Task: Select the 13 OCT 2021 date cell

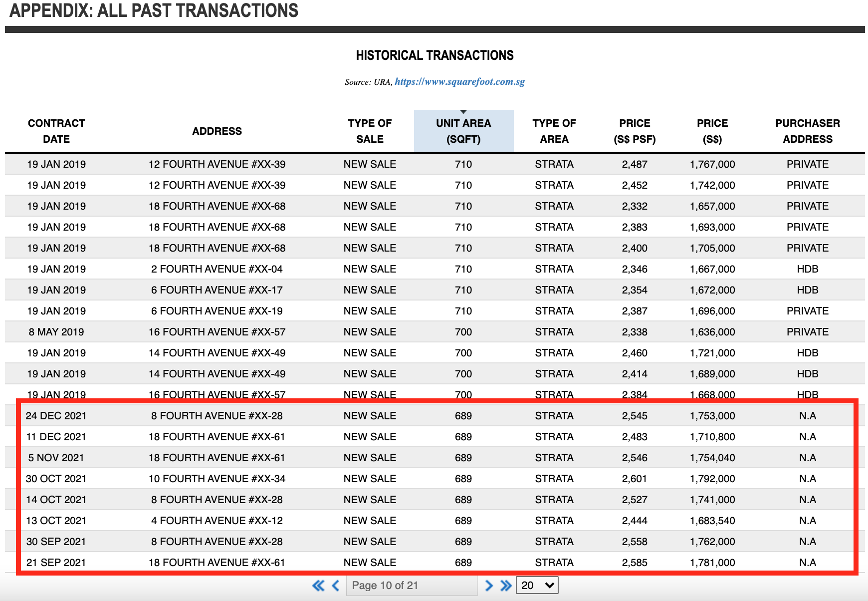Action: tap(56, 521)
